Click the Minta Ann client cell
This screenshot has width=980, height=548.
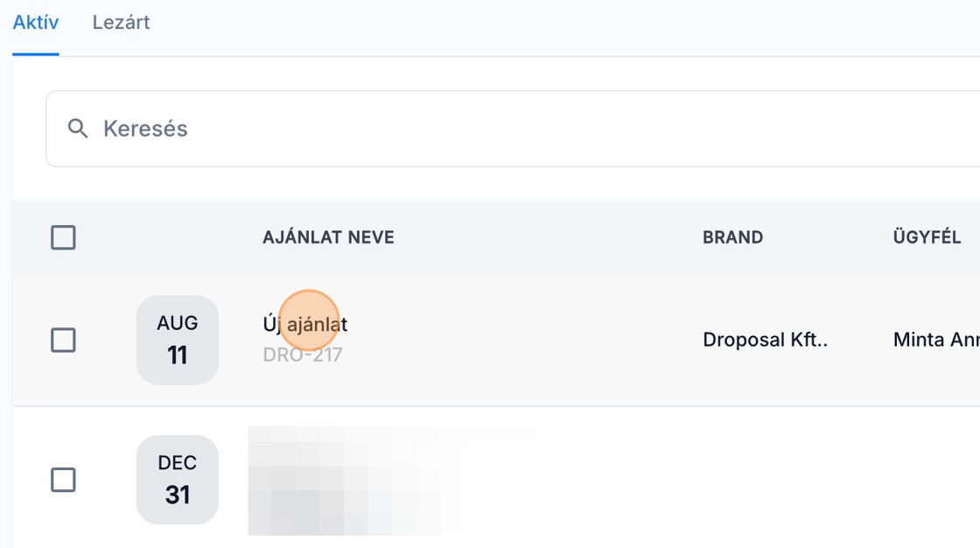coord(935,340)
